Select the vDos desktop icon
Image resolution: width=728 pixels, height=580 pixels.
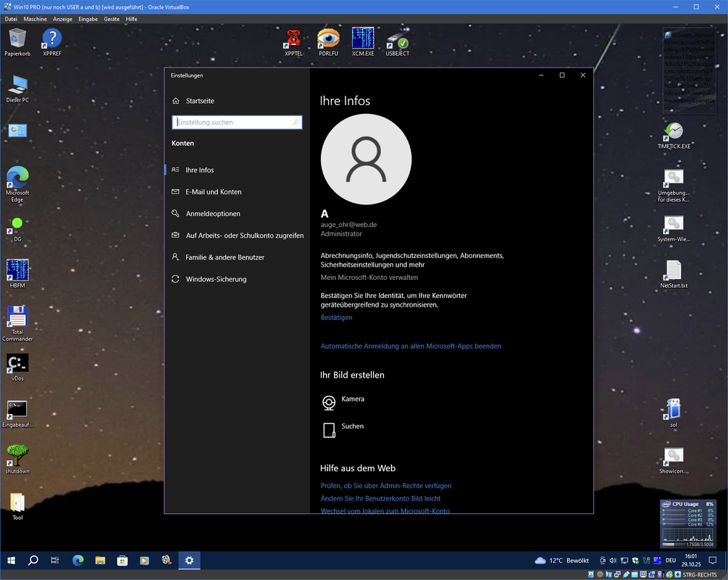(x=17, y=367)
